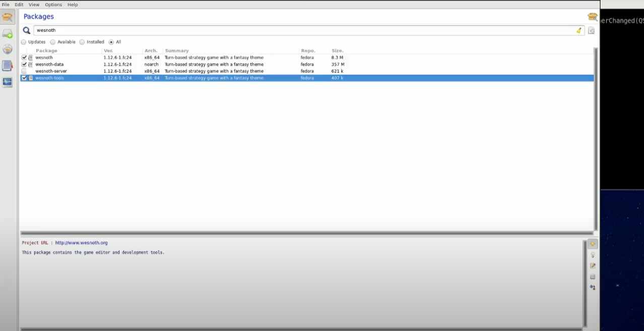Open the Edit menu
The width and height of the screenshot is (644, 331).
point(19,5)
